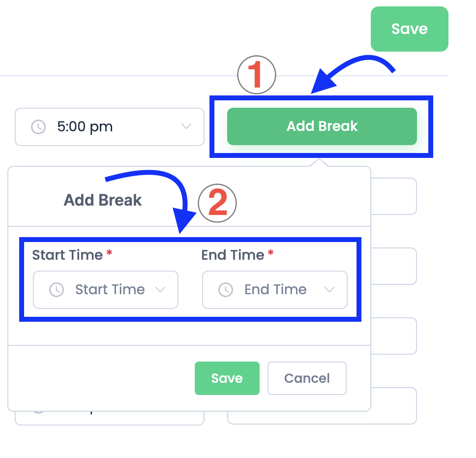Open the End Time dropdown chevron
476x458 pixels.
pos(329,290)
